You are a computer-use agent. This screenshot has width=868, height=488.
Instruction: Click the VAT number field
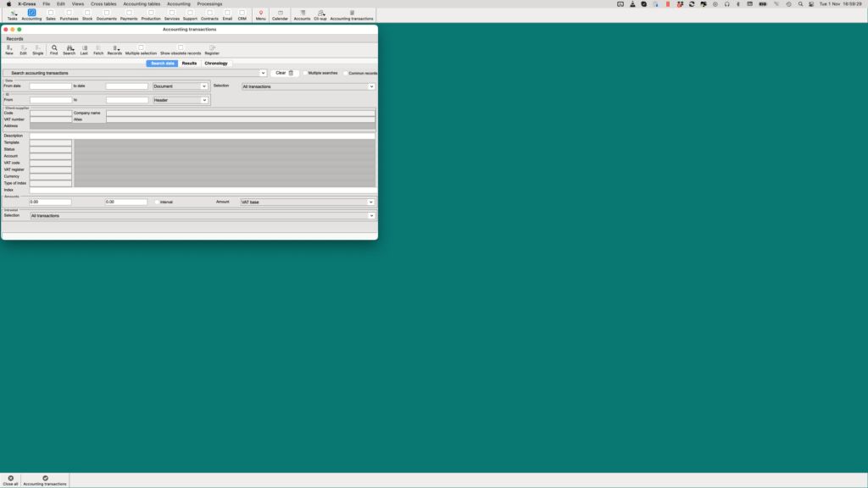click(51, 119)
